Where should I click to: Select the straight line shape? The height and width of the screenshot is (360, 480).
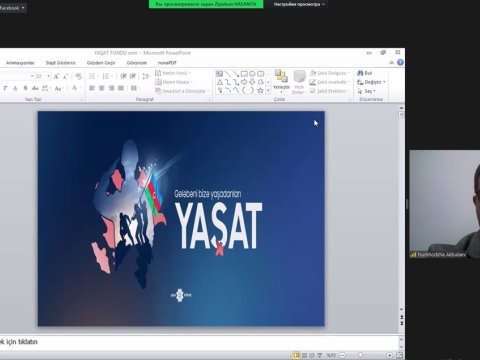[x=228, y=74]
